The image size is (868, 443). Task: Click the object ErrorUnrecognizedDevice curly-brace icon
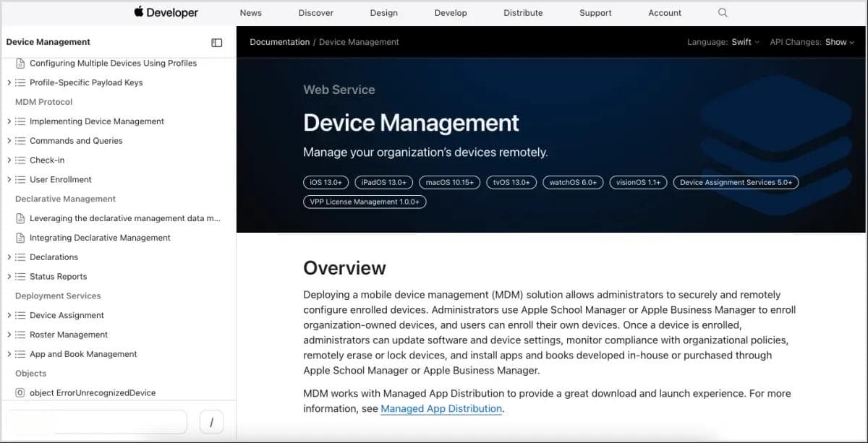coord(20,393)
